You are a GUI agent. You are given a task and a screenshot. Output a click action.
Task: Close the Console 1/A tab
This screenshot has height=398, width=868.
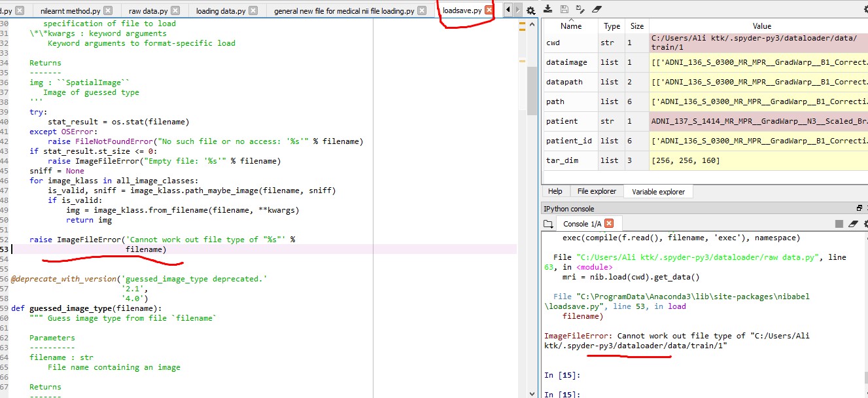[608, 224]
